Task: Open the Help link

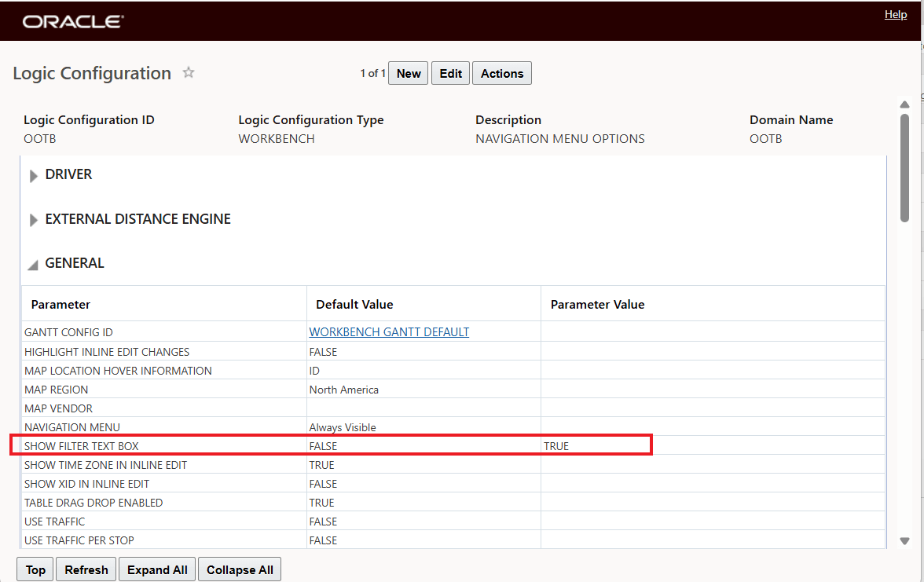Action: click(896, 14)
